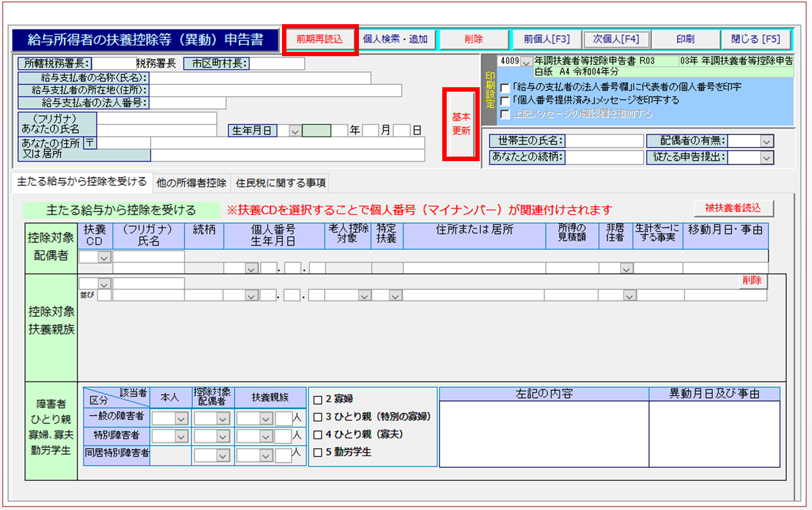The image size is (812, 510).
Task: Expand the 生年月日 era dropdown
Action: point(294,131)
